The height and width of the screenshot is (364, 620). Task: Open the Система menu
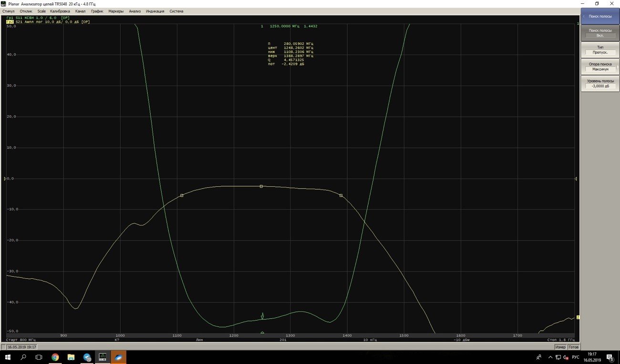tap(176, 11)
